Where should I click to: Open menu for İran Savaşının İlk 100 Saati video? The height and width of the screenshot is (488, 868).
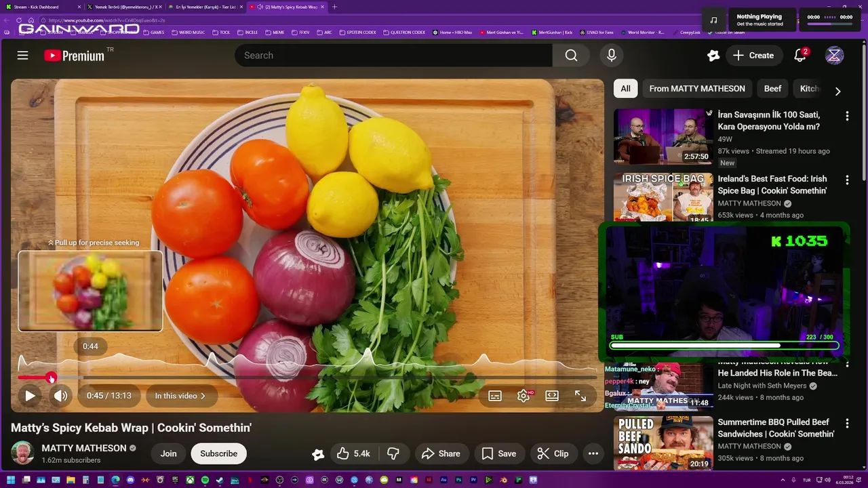(x=846, y=116)
